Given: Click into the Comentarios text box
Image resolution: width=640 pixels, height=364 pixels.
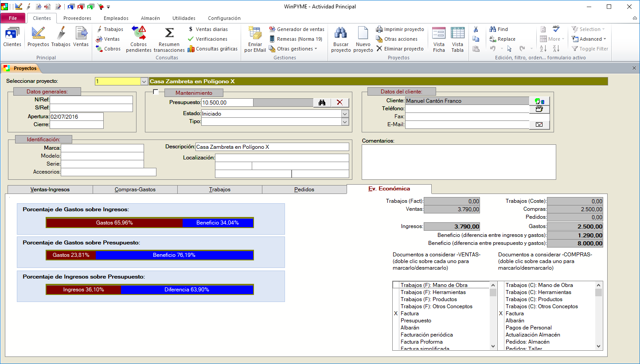Looking at the screenshot, I should [x=459, y=162].
